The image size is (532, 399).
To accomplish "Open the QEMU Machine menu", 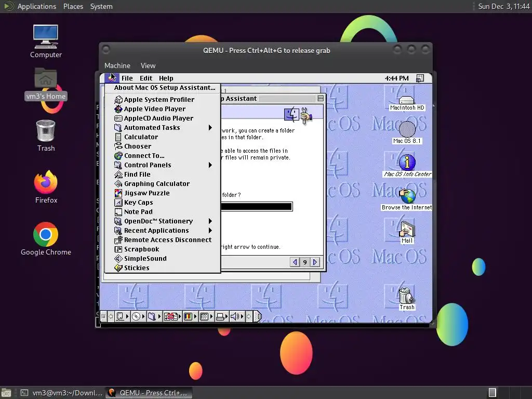I will click(117, 65).
